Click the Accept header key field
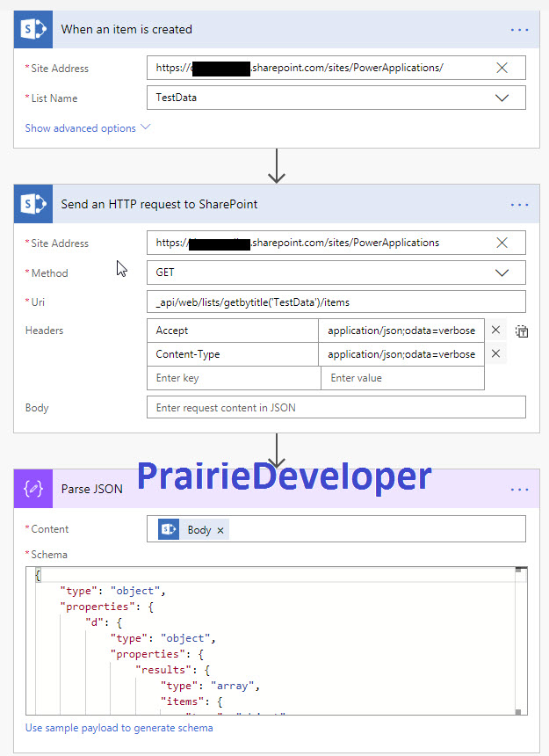Viewport: 549px width, 756px height. (x=233, y=331)
